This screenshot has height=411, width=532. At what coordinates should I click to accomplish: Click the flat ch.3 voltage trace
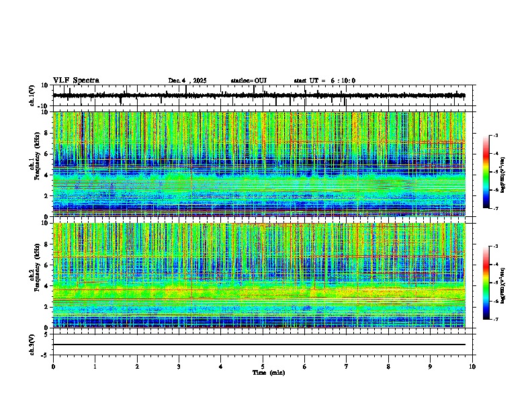pos(259,345)
